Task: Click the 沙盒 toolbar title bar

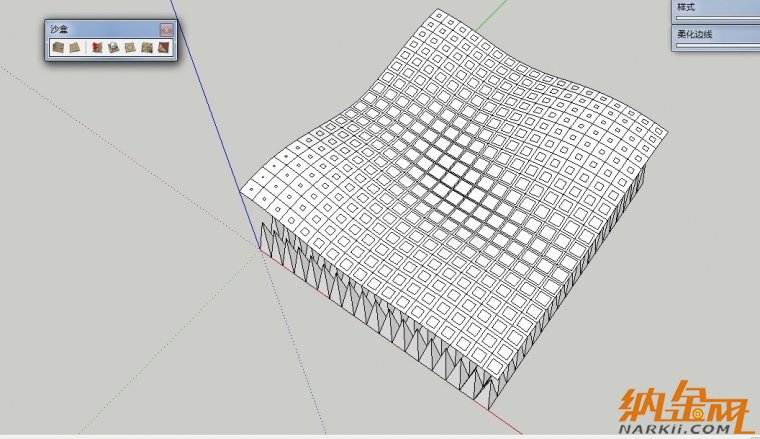Action: point(100,29)
